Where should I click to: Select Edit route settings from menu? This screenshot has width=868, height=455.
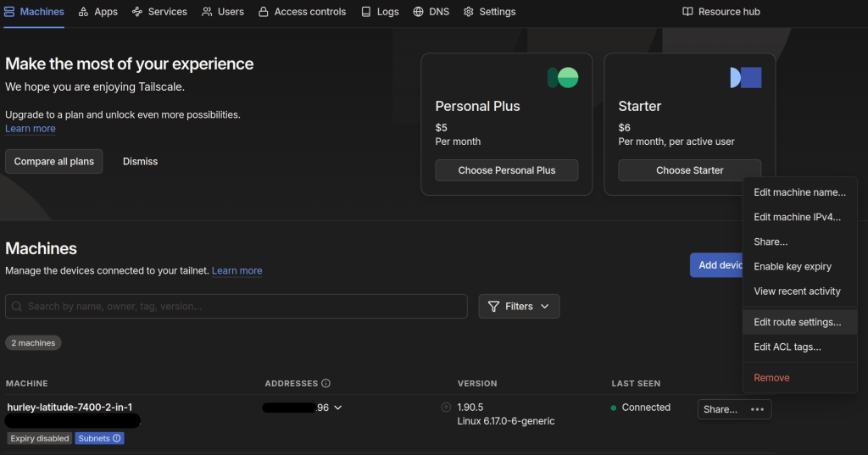click(797, 322)
